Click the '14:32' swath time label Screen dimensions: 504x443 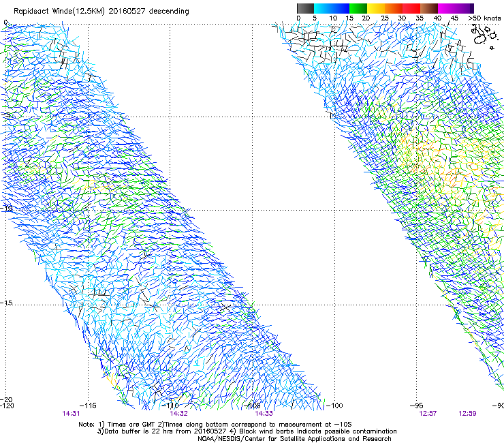pyautogui.click(x=178, y=414)
